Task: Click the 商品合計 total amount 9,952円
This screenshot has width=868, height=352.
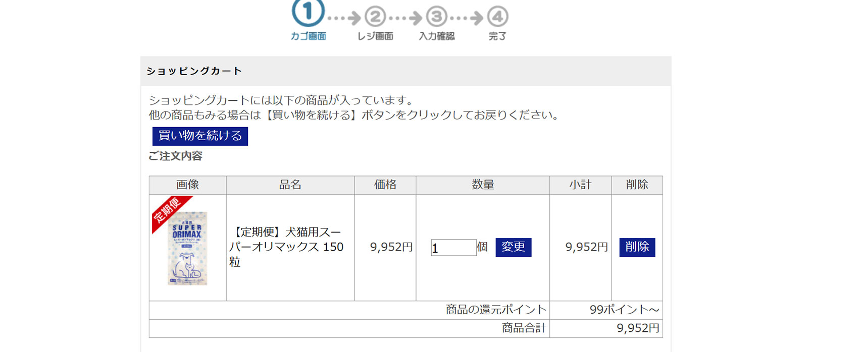Action: 637,328
